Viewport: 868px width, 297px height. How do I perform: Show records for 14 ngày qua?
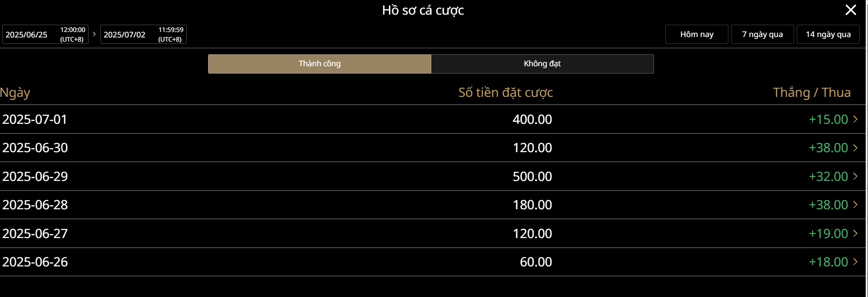(828, 34)
